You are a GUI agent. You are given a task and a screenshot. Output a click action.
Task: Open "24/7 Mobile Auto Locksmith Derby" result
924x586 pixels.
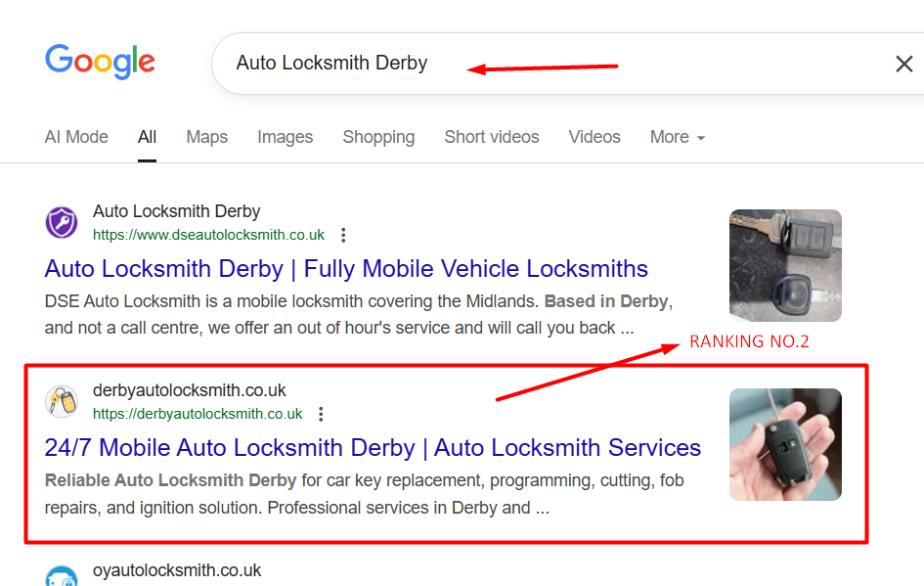point(373,448)
